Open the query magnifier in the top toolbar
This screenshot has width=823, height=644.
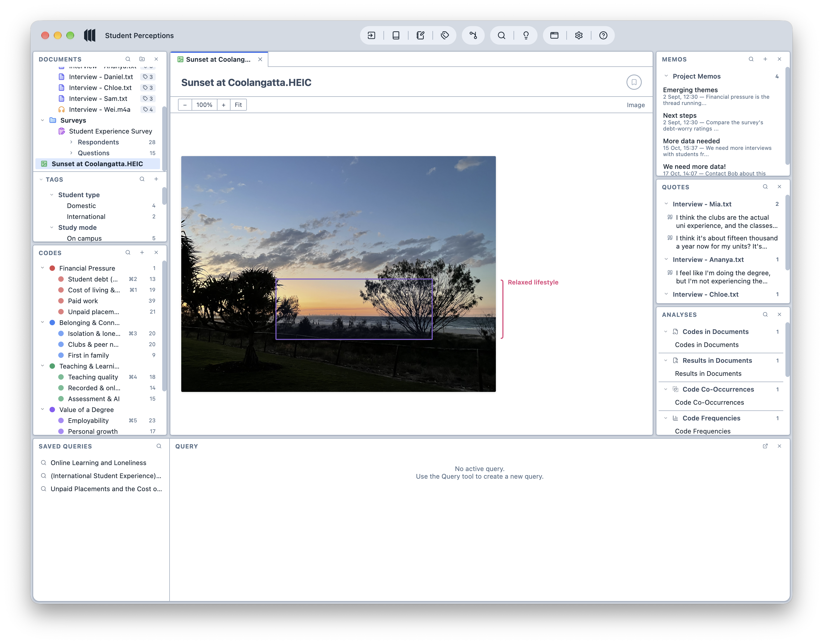coord(502,35)
